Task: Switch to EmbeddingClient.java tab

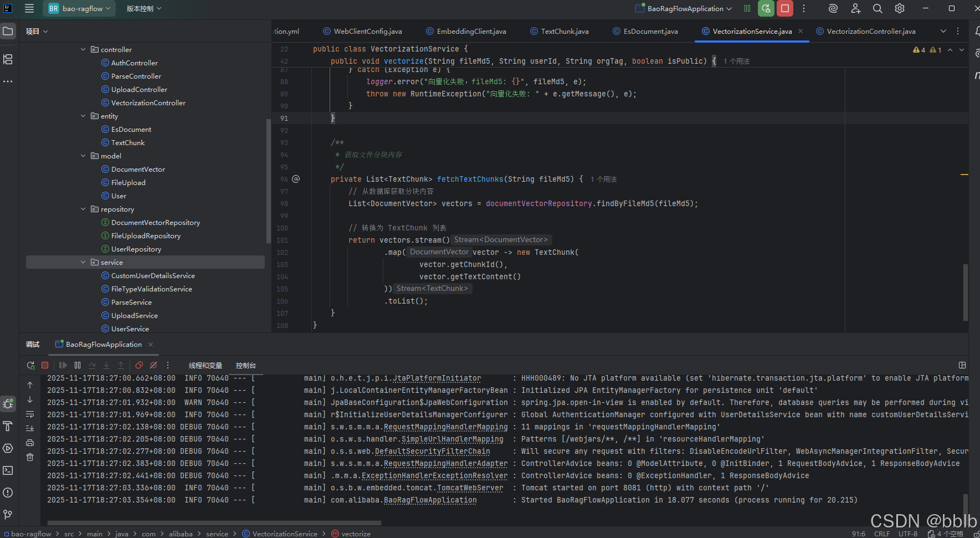Action: click(x=466, y=31)
